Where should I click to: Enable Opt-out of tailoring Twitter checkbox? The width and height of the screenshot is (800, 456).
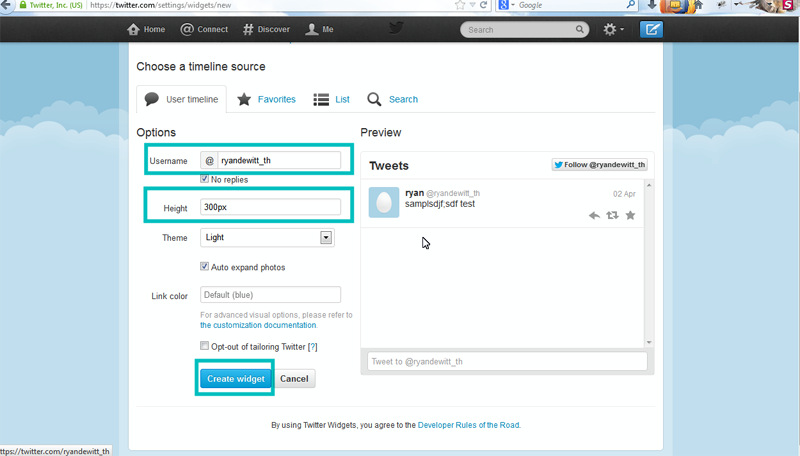(x=205, y=346)
